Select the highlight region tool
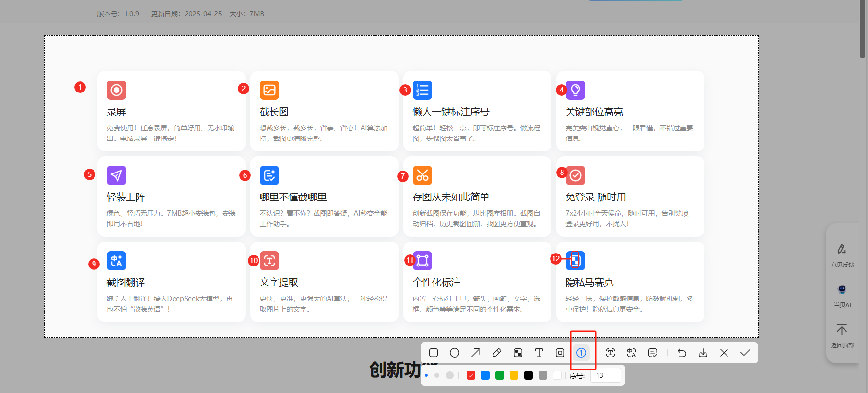Image resolution: width=868 pixels, height=393 pixels. click(x=560, y=353)
